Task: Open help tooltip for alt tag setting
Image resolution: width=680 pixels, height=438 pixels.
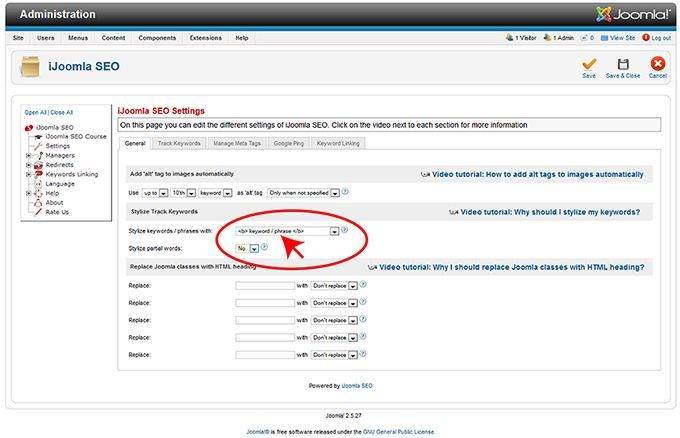Action: pos(345,191)
